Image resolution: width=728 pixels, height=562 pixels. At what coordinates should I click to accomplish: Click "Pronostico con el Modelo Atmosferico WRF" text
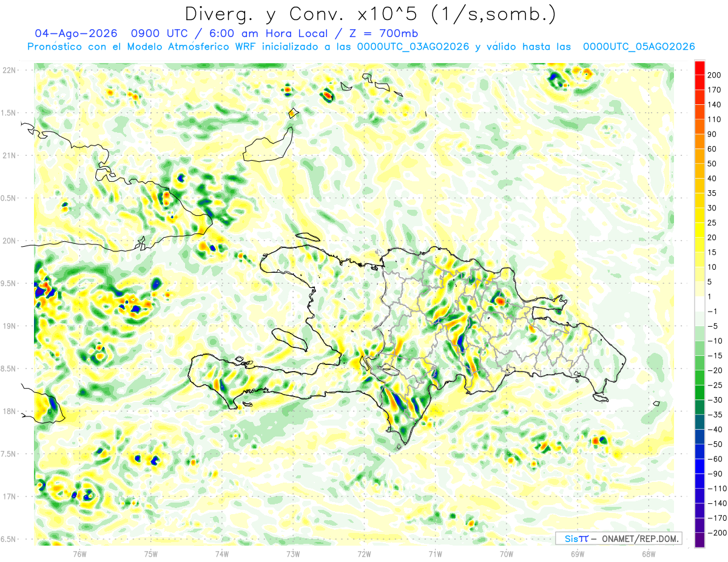144,47
